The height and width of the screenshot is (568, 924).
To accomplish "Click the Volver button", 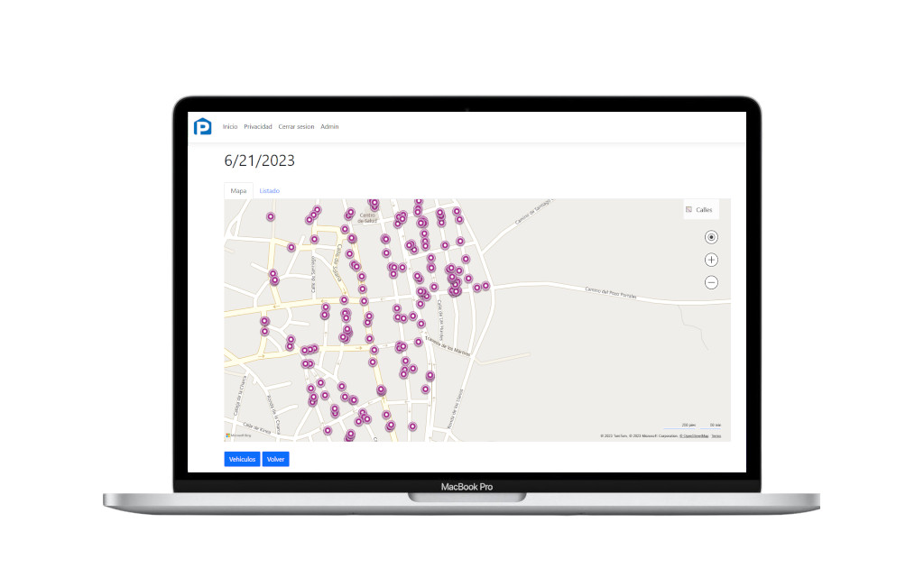I will point(276,459).
